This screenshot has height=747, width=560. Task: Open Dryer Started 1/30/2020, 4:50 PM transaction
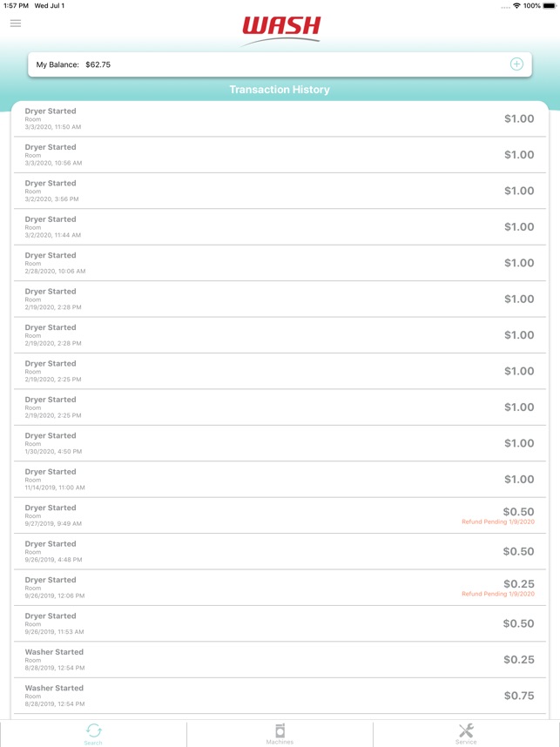280,443
